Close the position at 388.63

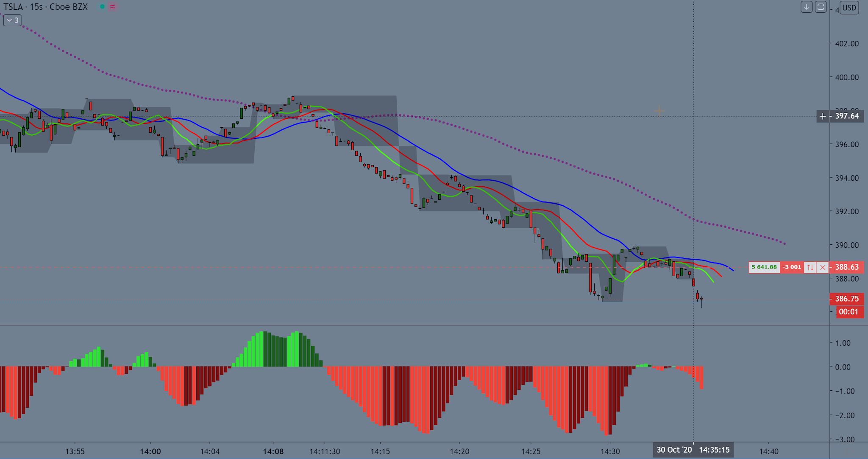[822, 267]
